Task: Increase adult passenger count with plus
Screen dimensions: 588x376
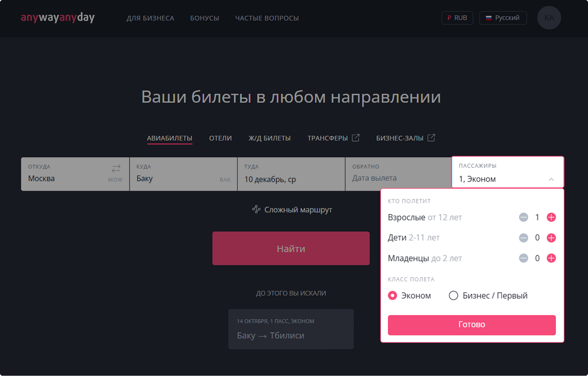Action: click(x=551, y=217)
